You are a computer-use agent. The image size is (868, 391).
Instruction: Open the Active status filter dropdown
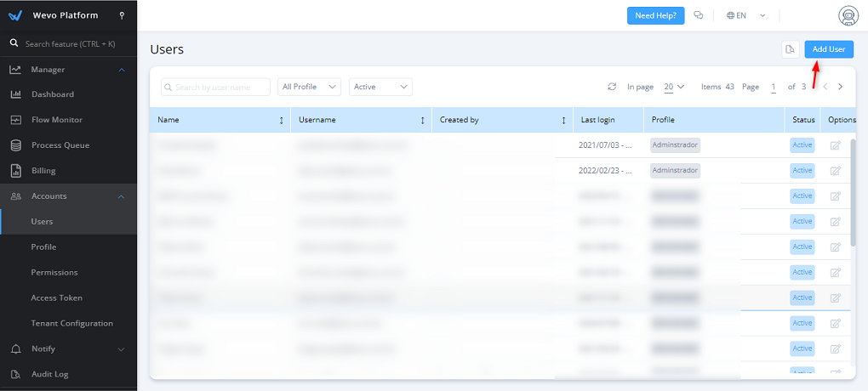380,87
